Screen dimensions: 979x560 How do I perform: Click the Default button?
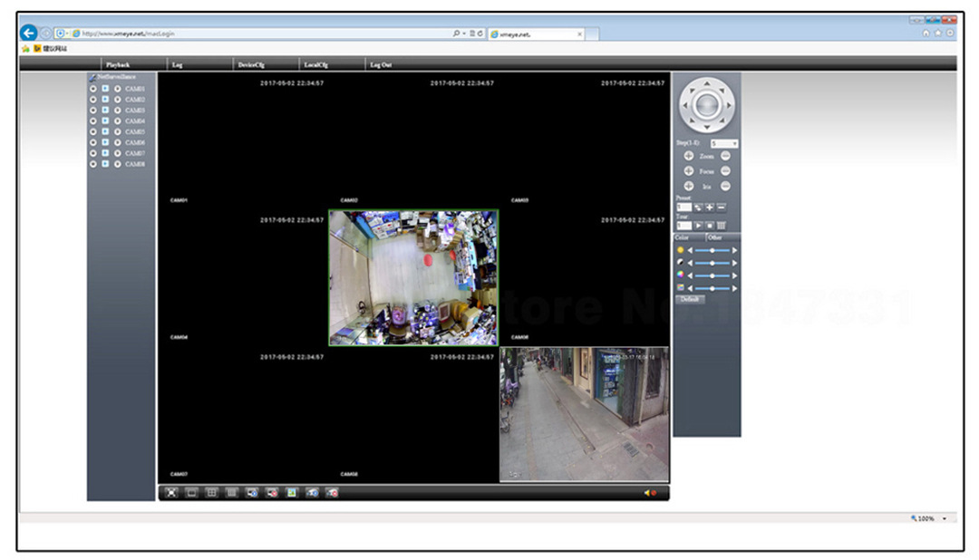coord(690,299)
